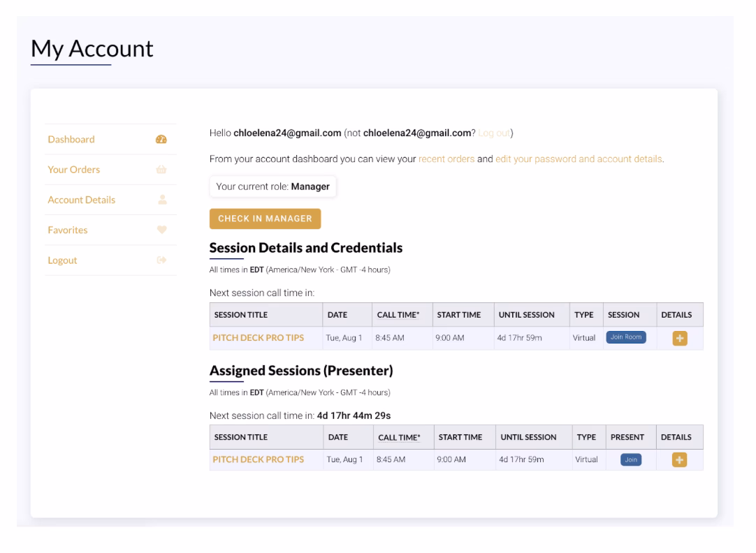
Task: Open Pitch Deck Pro Tips in Assigned Sessions table
Action: point(258,459)
